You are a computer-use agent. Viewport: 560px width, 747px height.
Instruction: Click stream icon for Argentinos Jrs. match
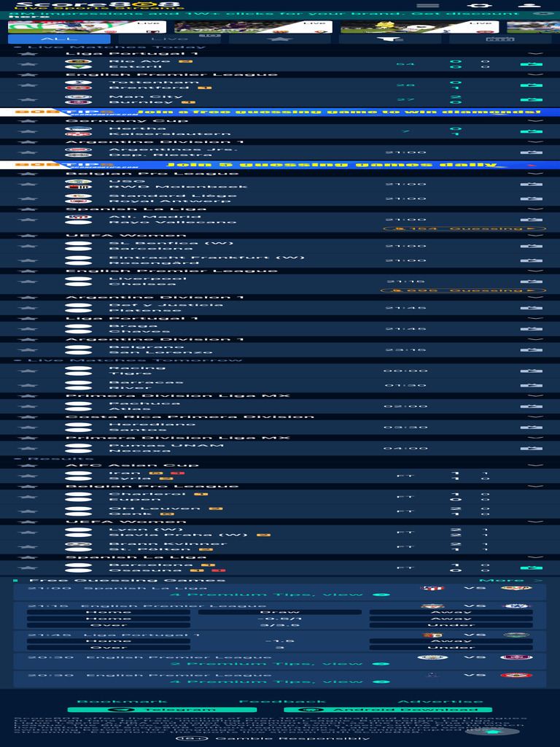(x=532, y=152)
